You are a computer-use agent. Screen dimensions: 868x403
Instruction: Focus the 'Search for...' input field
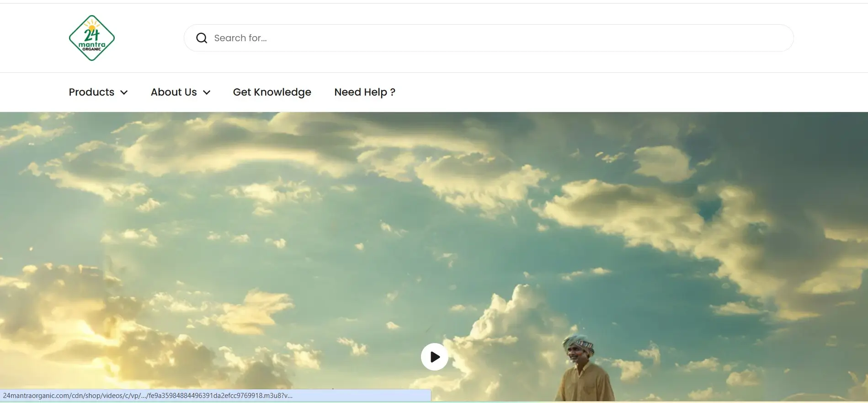(x=489, y=38)
